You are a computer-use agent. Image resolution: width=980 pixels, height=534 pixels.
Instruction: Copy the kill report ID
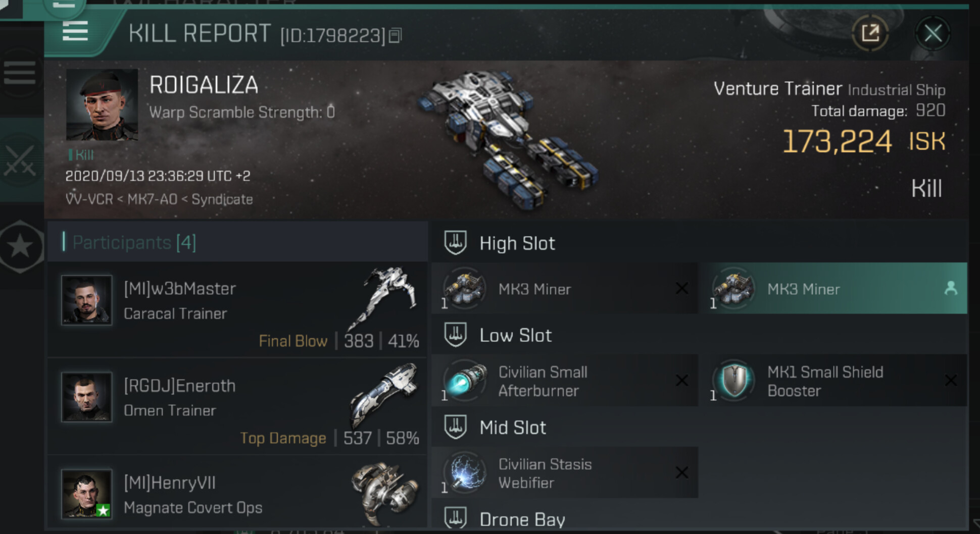click(x=395, y=35)
